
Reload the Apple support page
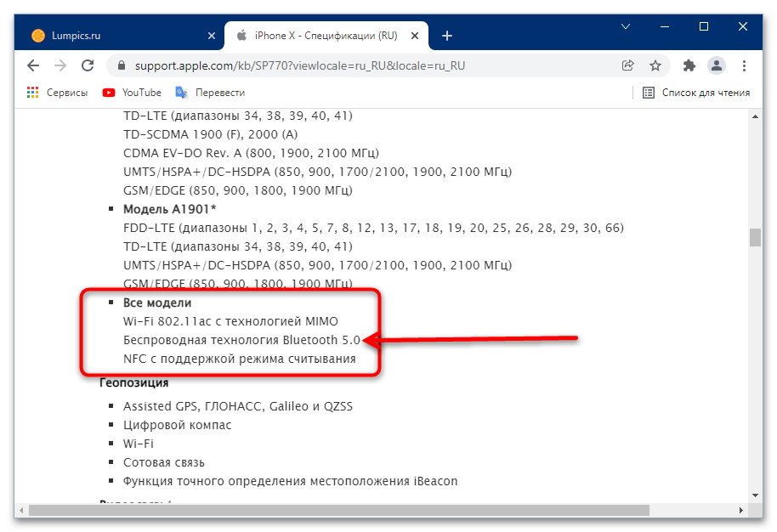(88, 65)
